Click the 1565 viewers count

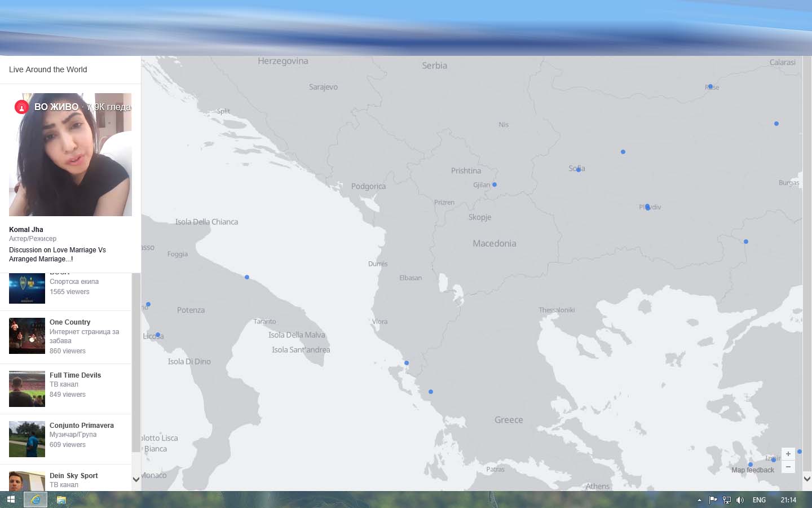(x=69, y=292)
